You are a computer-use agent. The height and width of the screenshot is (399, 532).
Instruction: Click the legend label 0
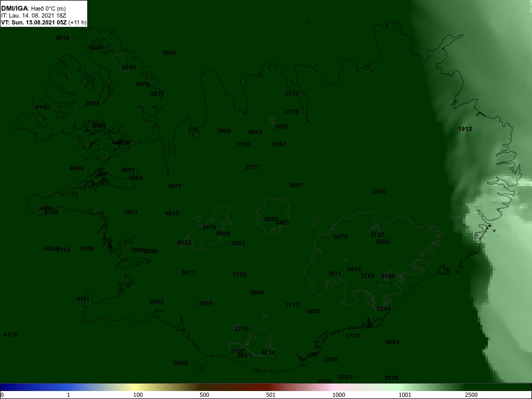[x=2, y=395]
